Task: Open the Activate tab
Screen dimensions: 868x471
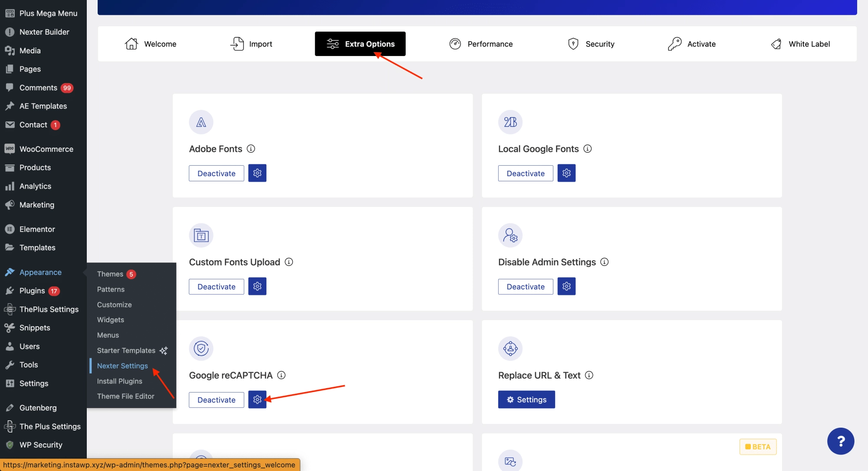Action: click(x=692, y=44)
